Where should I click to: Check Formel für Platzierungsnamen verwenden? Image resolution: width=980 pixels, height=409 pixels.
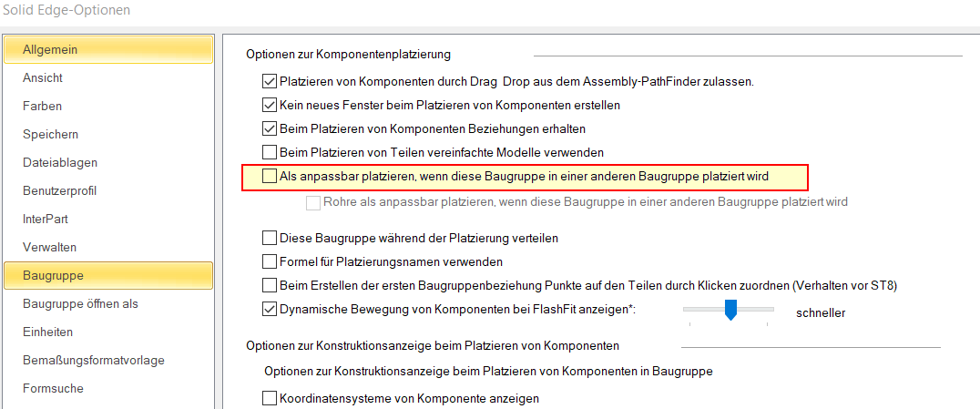point(270,261)
